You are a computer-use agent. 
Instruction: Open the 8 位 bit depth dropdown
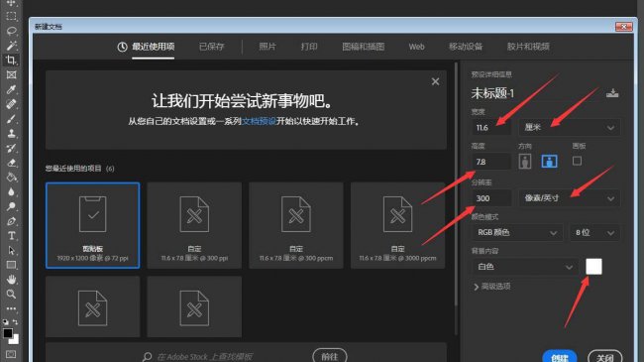(594, 233)
